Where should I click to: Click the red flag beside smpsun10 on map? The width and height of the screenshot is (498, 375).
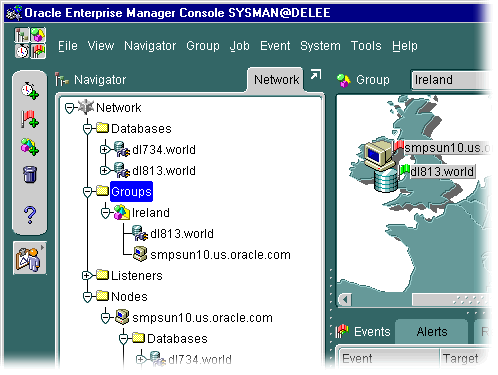398,147
